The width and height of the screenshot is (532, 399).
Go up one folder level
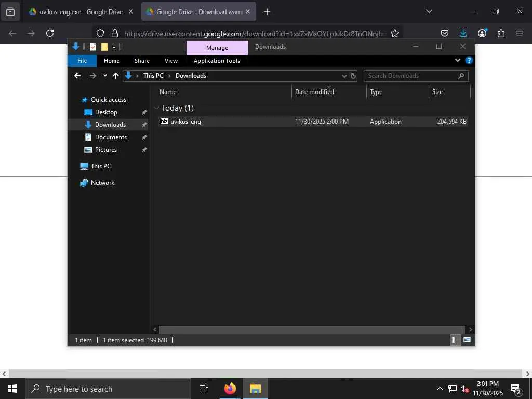(x=116, y=76)
